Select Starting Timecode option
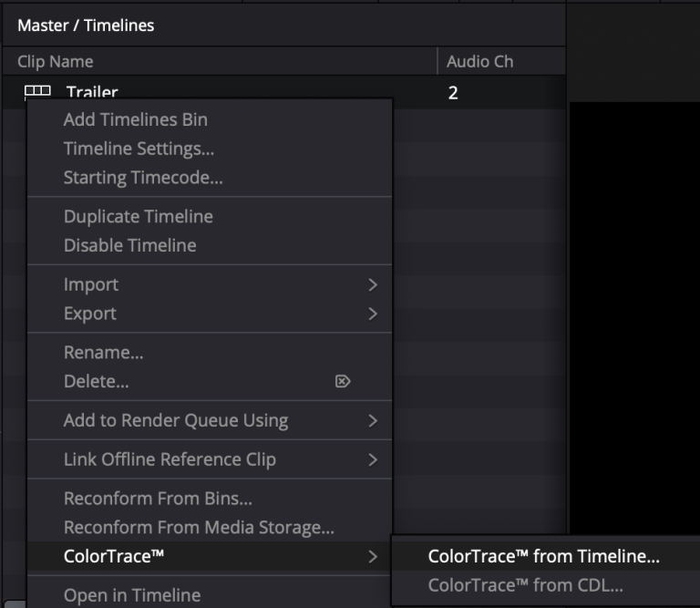700x608 pixels. tap(210, 178)
